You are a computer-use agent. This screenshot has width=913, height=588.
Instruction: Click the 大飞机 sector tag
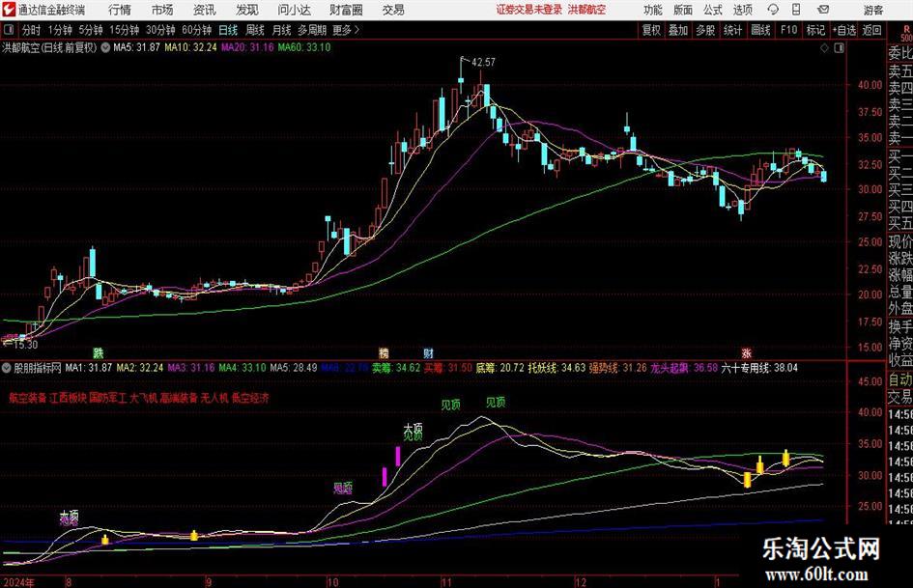(x=143, y=398)
